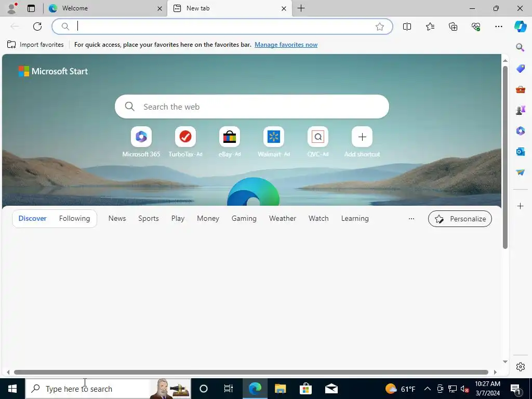
Task: Customize sidebar with plus icon
Action: pos(520,206)
